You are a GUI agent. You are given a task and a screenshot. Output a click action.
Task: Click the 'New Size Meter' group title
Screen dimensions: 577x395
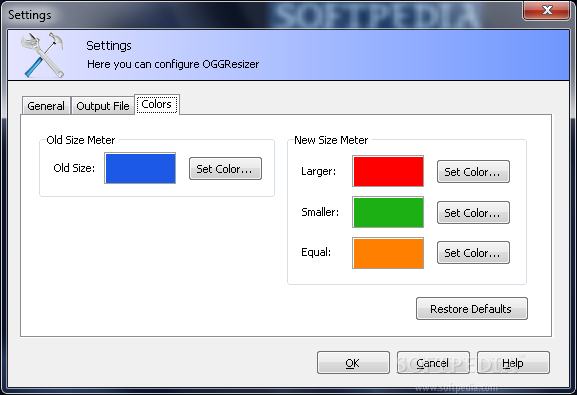point(331,140)
